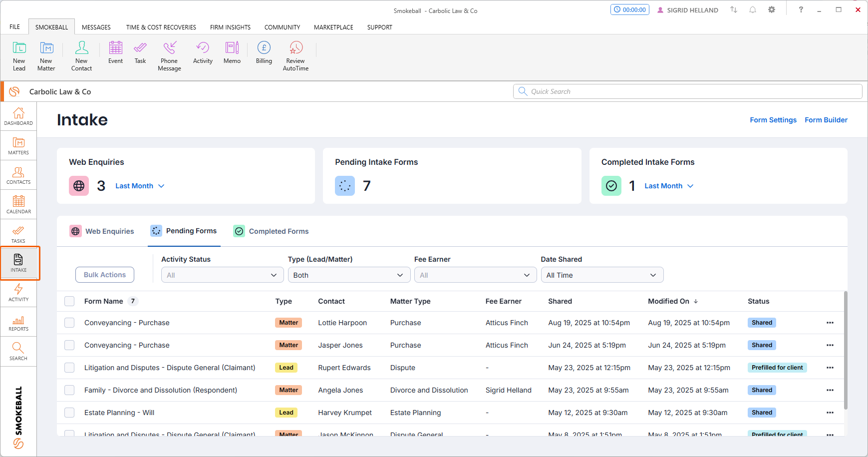Open Tasks in the sidebar
The height and width of the screenshot is (457, 868).
(18, 234)
